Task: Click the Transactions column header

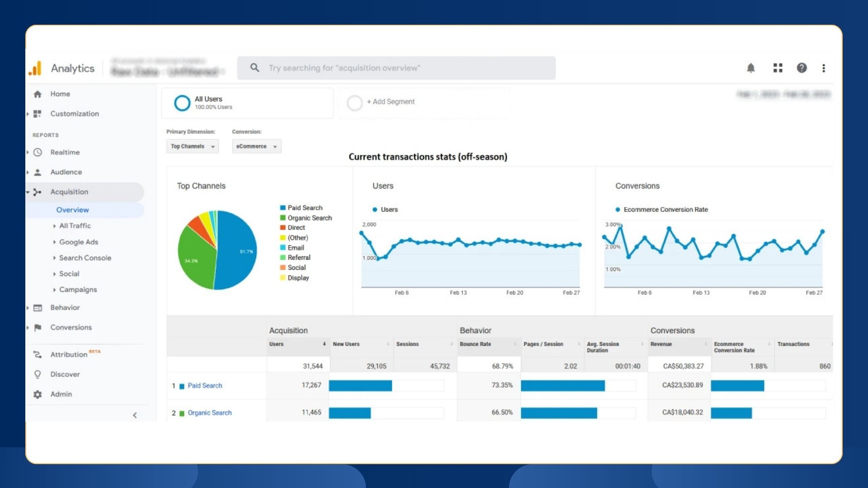Action: 793,344
